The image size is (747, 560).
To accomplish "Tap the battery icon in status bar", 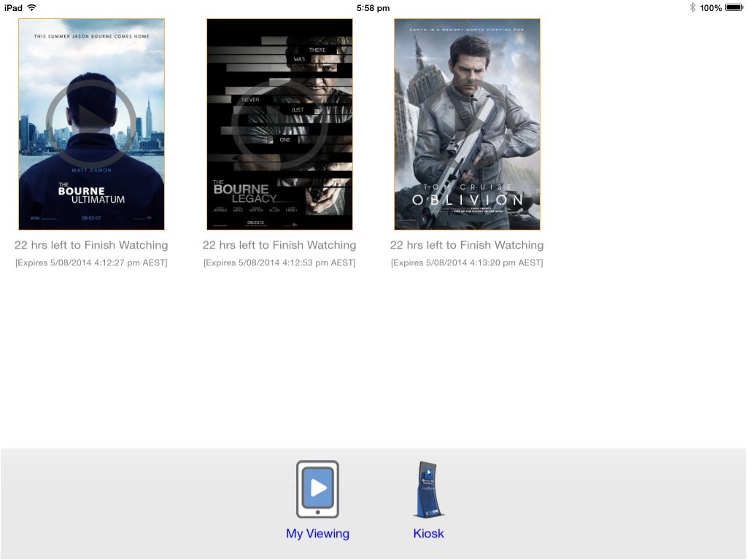I will [734, 7].
